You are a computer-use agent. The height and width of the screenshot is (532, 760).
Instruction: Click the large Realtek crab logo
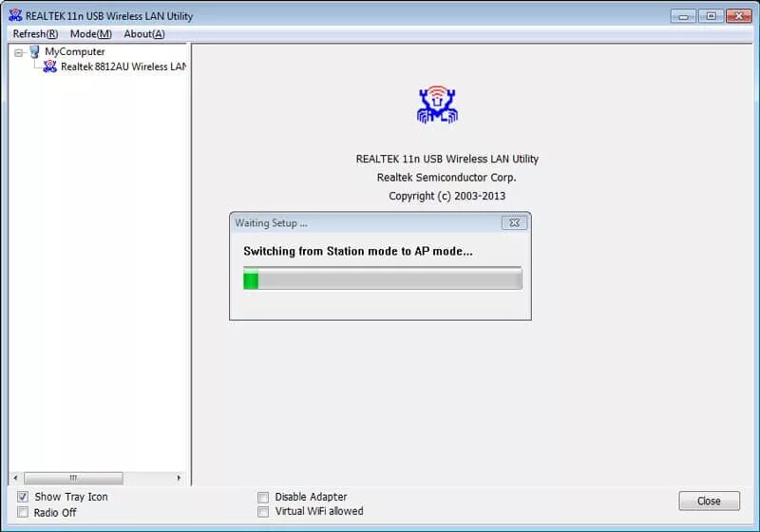(437, 104)
